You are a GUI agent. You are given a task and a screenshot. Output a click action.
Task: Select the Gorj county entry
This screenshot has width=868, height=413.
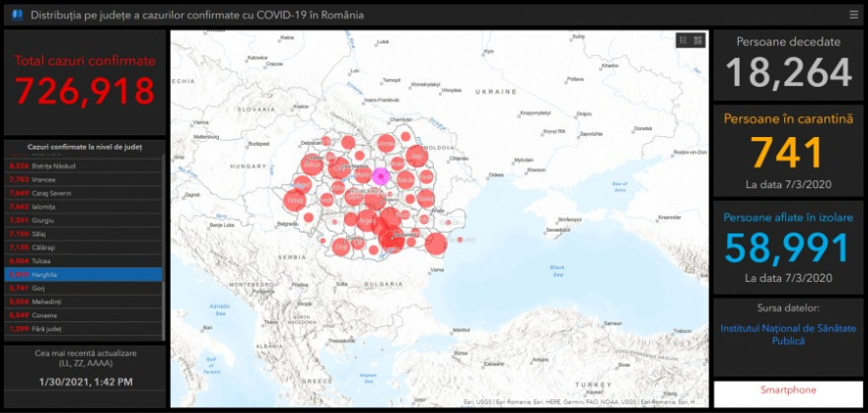coord(83,288)
